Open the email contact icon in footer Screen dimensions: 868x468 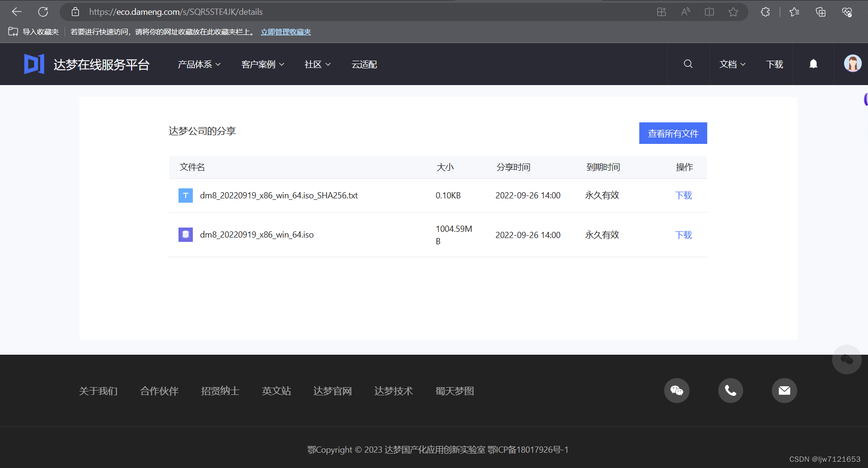coord(784,391)
